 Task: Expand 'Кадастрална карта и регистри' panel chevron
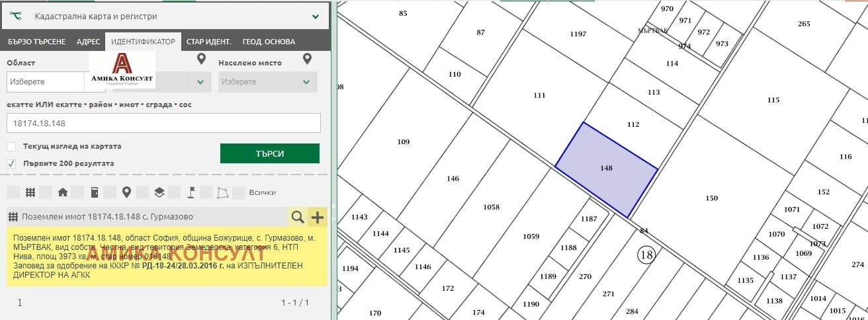pos(315,16)
